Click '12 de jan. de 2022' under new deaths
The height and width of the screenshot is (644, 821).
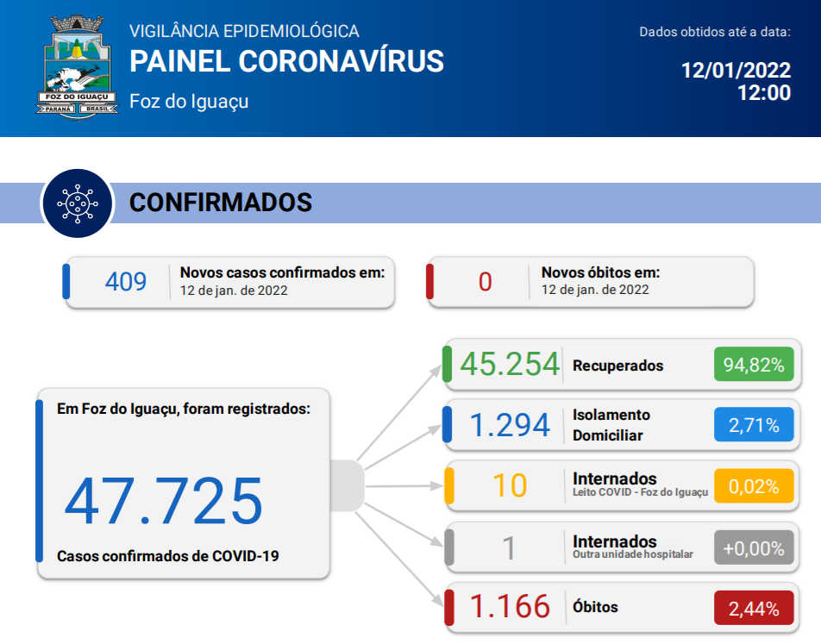coord(595,290)
